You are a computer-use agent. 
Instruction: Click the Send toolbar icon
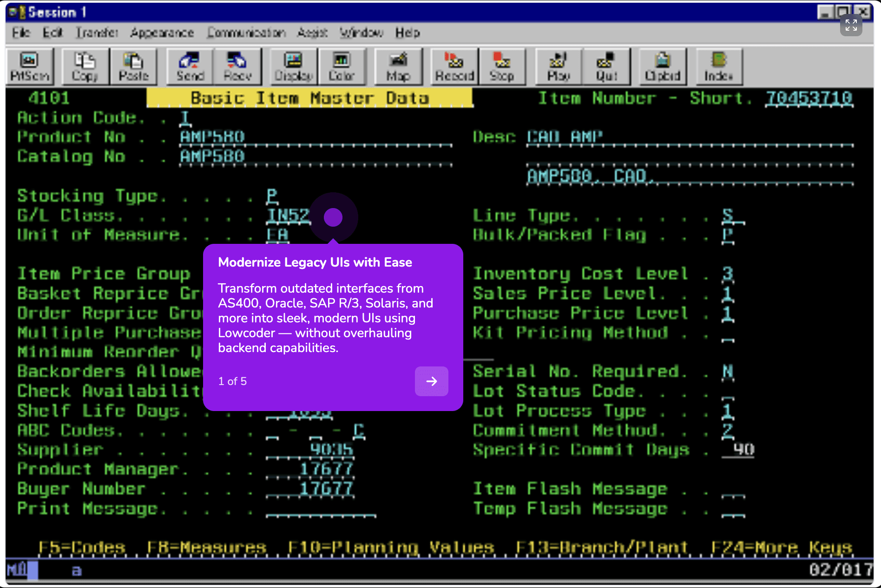pos(190,67)
